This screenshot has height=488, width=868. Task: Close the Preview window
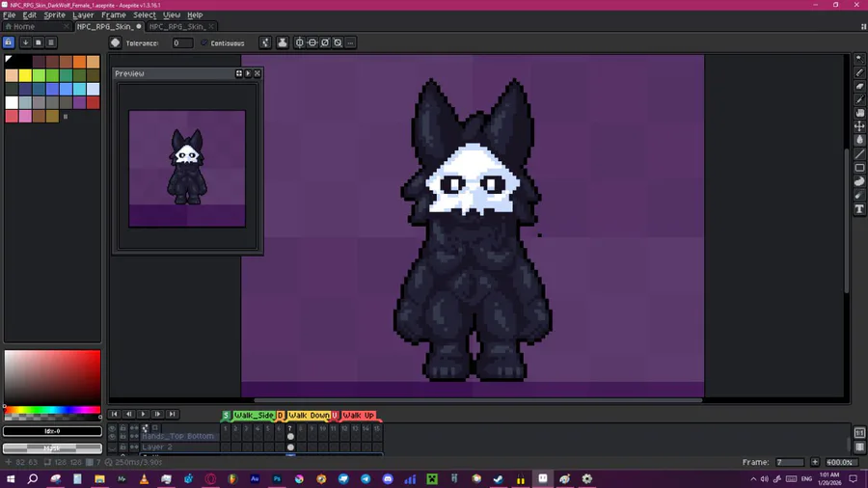258,73
